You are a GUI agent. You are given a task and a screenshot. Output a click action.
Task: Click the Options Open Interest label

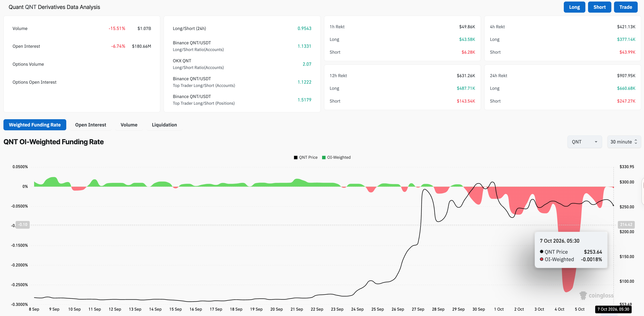35,82
